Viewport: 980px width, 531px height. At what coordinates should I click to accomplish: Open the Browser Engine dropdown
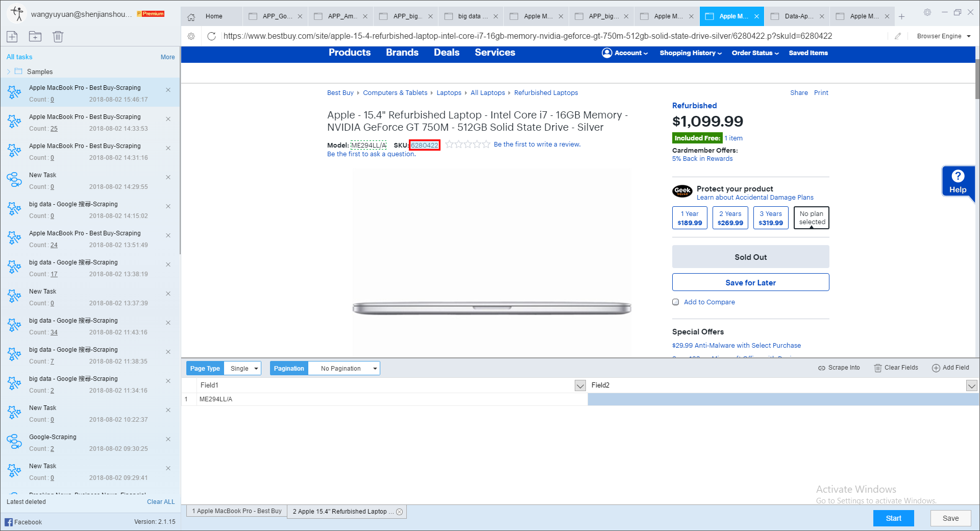944,36
